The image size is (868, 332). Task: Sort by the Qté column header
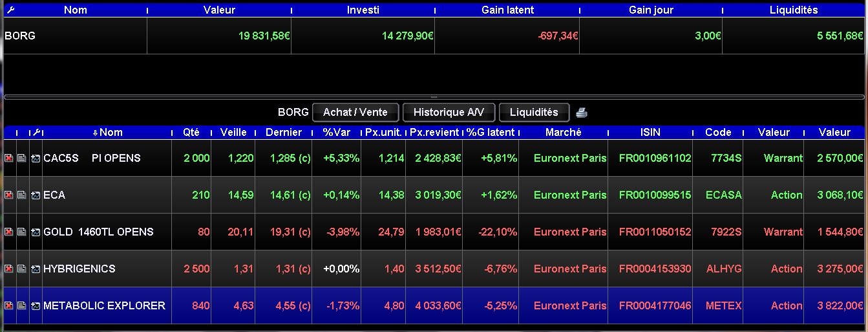click(191, 132)
